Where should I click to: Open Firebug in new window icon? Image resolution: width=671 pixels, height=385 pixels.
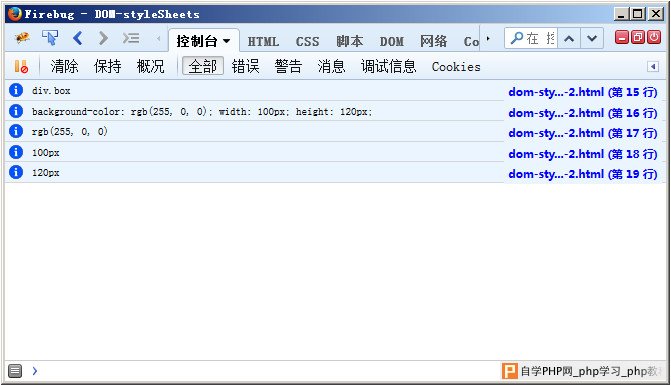(x=638, y=37)
